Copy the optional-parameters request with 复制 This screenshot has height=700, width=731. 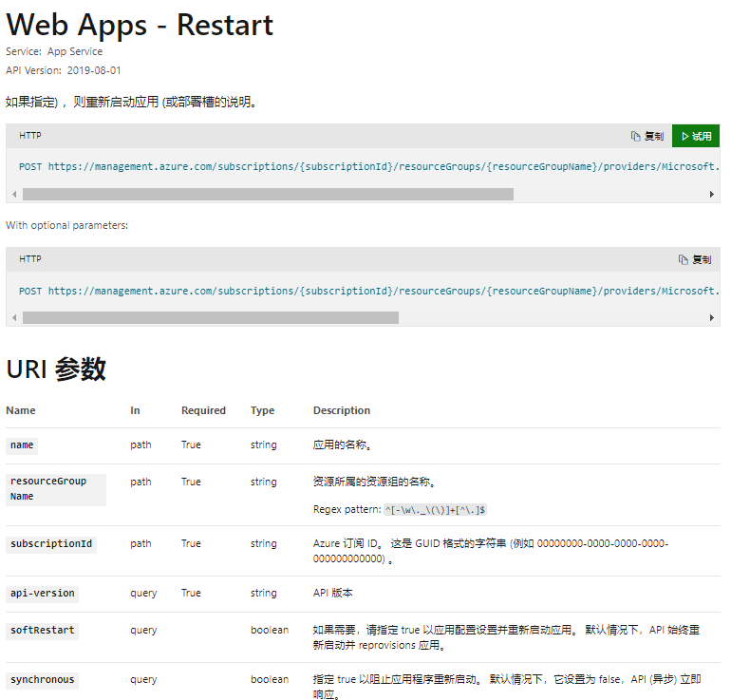695,259
